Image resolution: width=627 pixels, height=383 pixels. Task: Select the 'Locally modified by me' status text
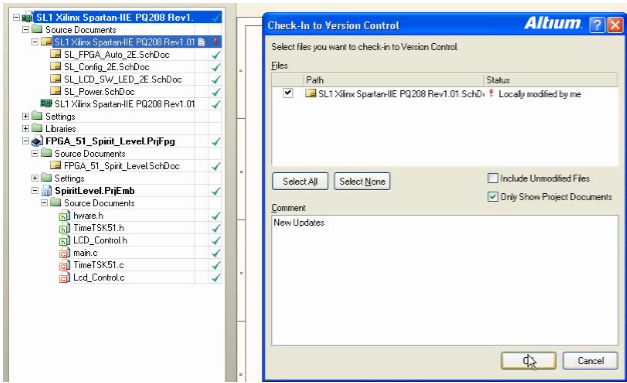pyautogui.click(x=539, y=94)
